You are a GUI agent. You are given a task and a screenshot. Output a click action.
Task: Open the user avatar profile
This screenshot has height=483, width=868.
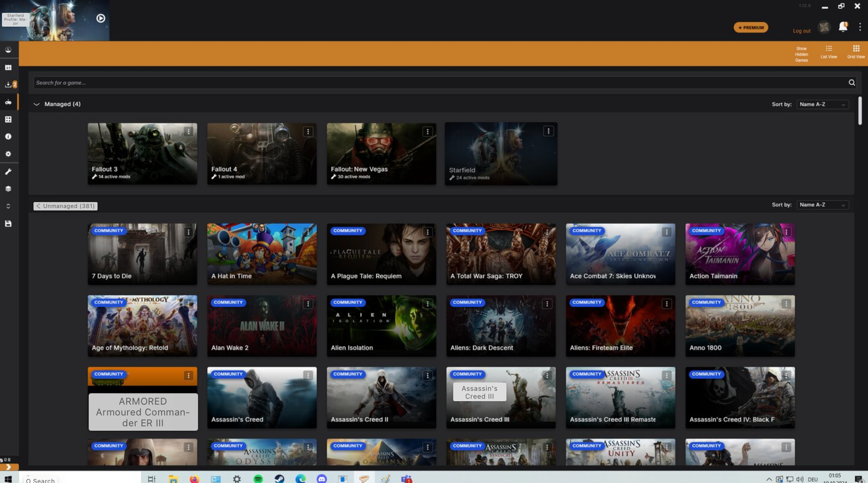point(824,27)
